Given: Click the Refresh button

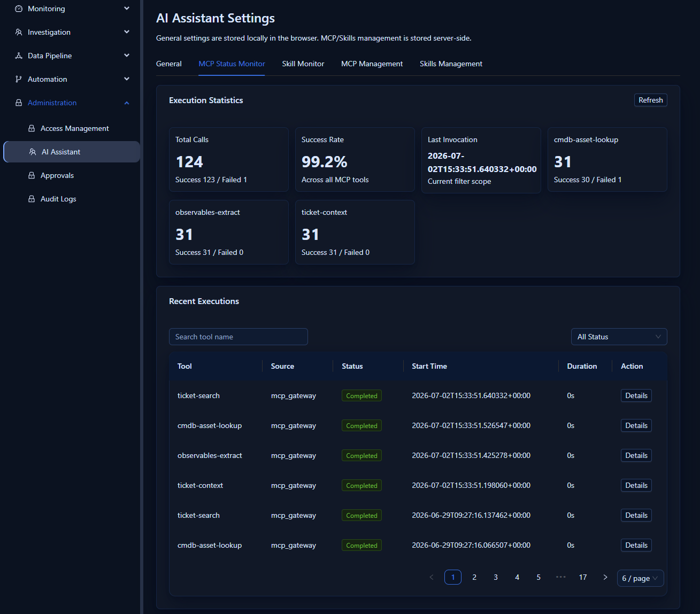Looking at the screenshot, I should tap(650, 100).
